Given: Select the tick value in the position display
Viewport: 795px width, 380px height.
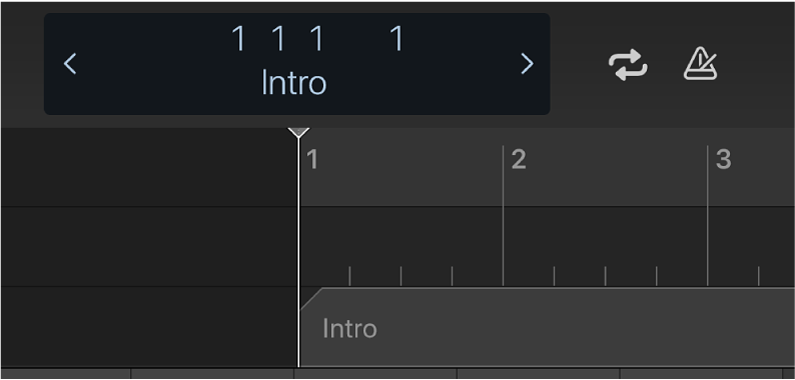Looking at the screenshot, I should [398, 39].
